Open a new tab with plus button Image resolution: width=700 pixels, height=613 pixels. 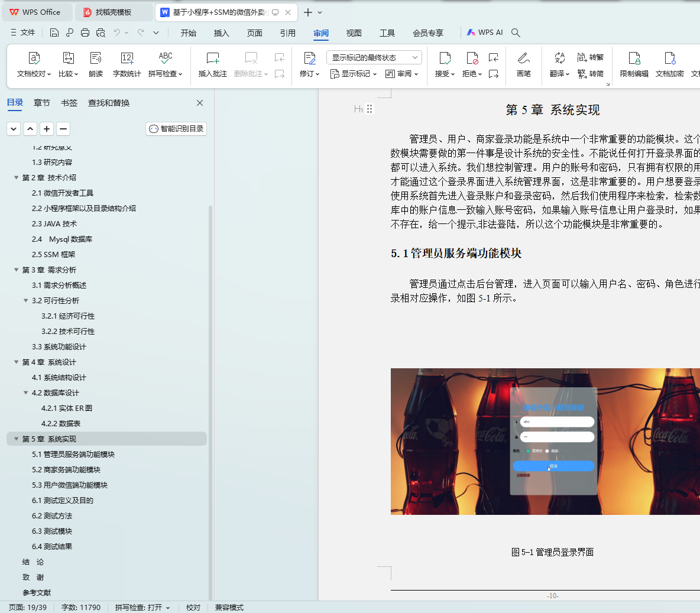coord(307,12)
